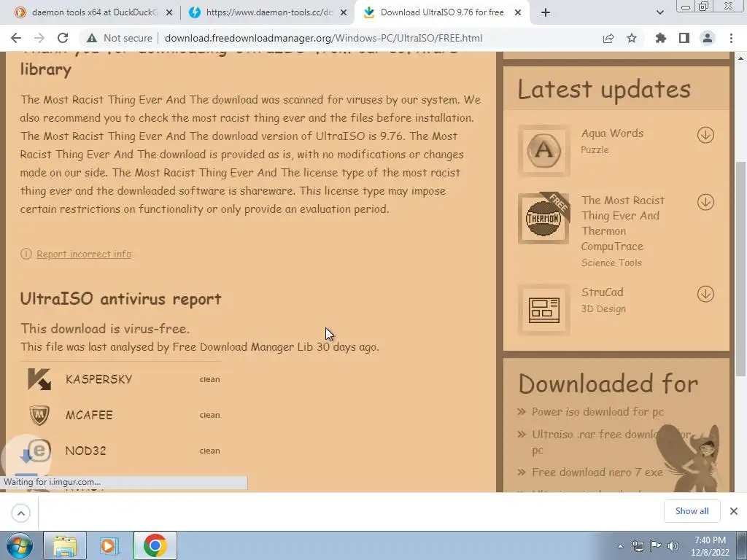Screen dimensions: 747x560
Task: Open File Explorer from the taskbar
Action: pos(65,545)
